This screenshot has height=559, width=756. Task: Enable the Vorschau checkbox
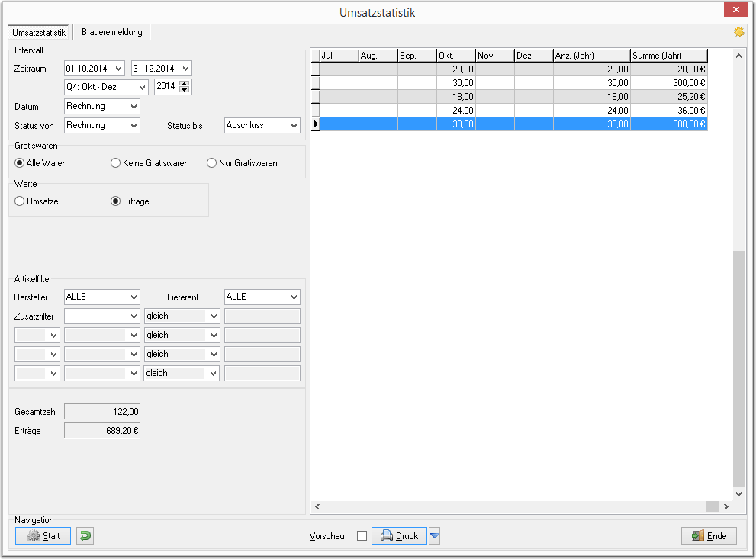tap(362, 536)
